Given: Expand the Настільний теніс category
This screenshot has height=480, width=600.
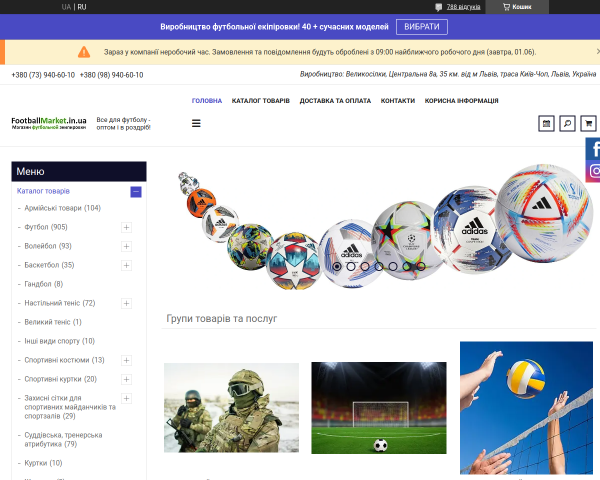Looking at the screenshot, I should tap(126, 304).
